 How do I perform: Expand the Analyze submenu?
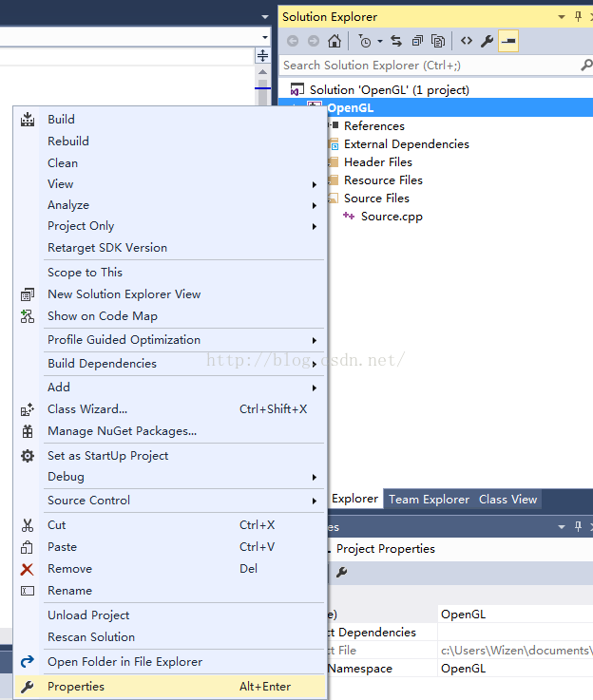click(x=170, y=205)
